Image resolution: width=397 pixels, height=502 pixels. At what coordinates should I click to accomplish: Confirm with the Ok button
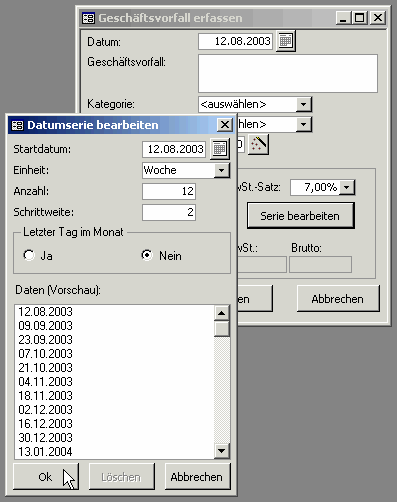tap(46, 477)
